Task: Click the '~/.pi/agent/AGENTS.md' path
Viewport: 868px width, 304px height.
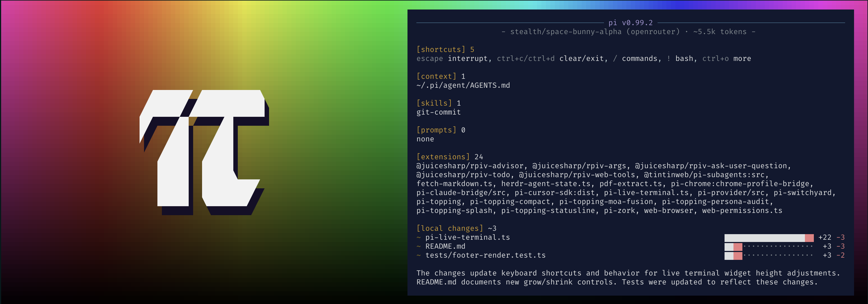Action: (x=463, y=85)
